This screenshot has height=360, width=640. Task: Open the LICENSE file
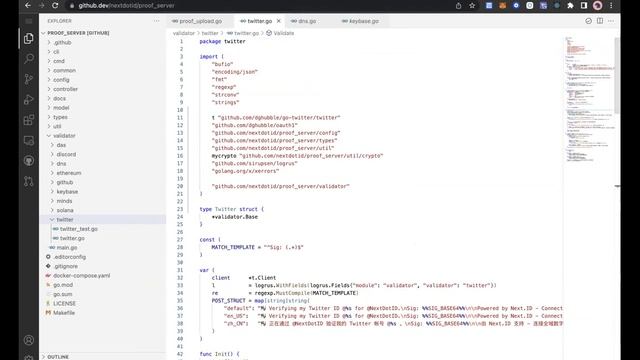(x=64, y=304)
